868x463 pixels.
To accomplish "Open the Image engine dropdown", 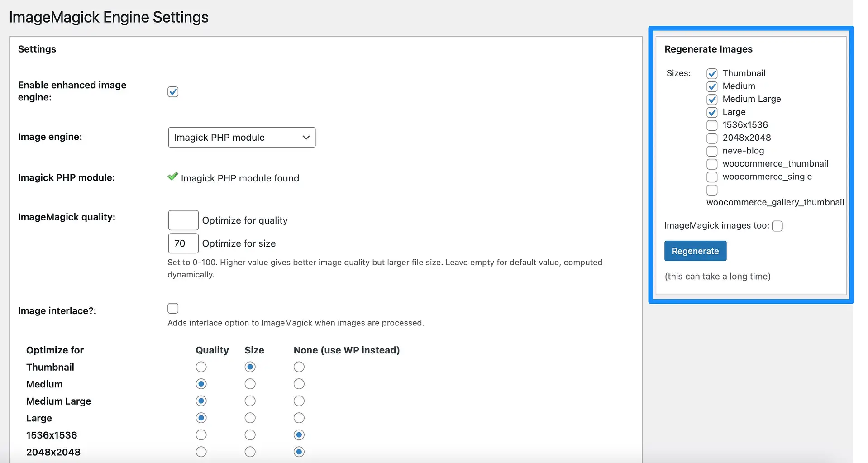I will (241, 137).
